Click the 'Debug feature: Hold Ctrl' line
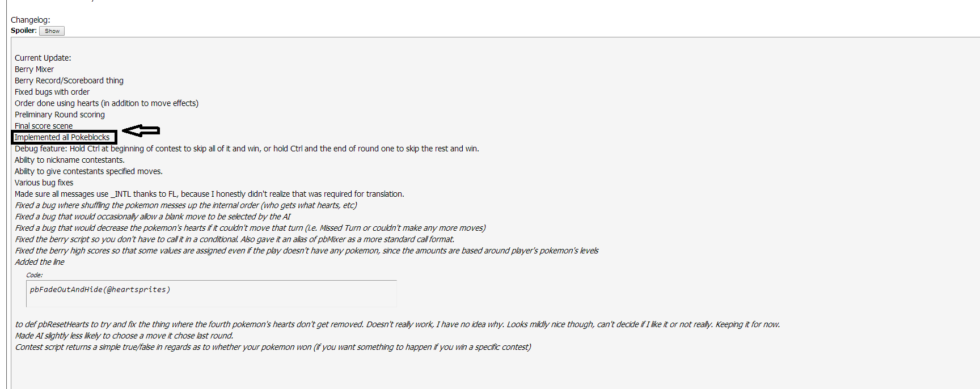 [246, 149]
